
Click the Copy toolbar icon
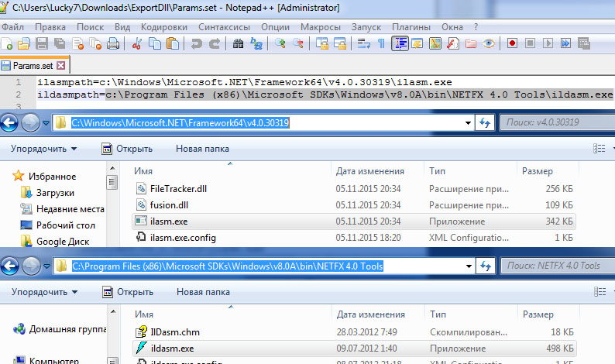pyautogui.click(x=155, y=43)
